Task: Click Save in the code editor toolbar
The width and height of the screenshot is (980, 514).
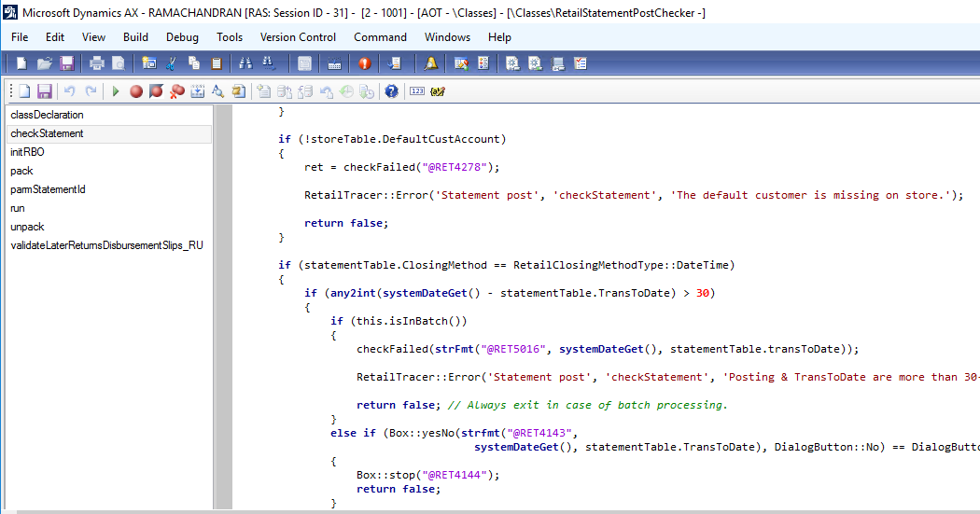Action: point(45,91)
